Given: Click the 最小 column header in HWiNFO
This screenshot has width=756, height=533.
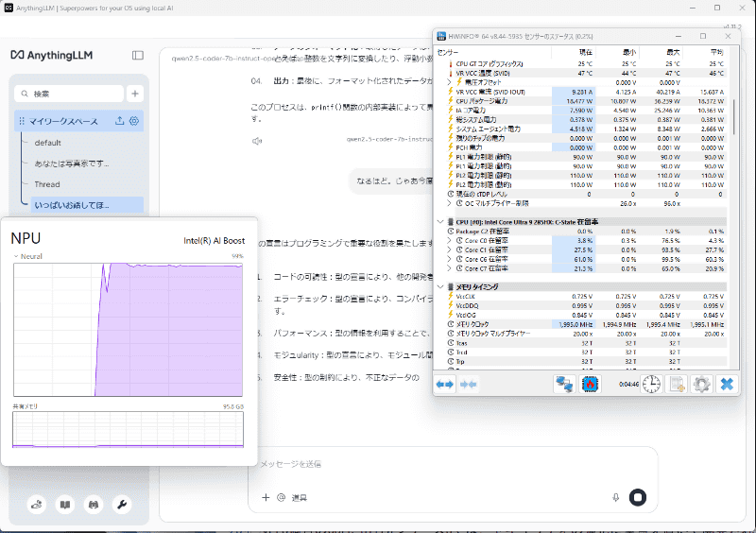Looking at the screenshot, I should pyautogui.click(x=617, y=52).
